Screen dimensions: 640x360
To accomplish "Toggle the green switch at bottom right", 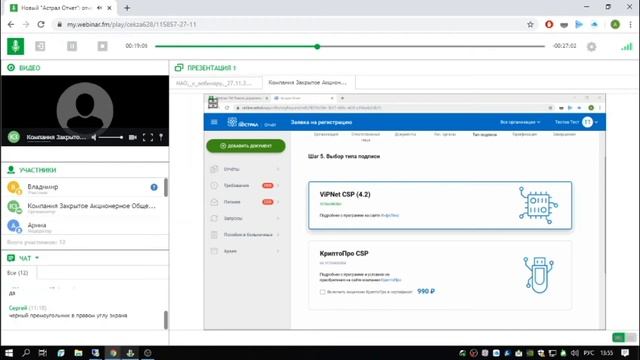I will point(624,338).
